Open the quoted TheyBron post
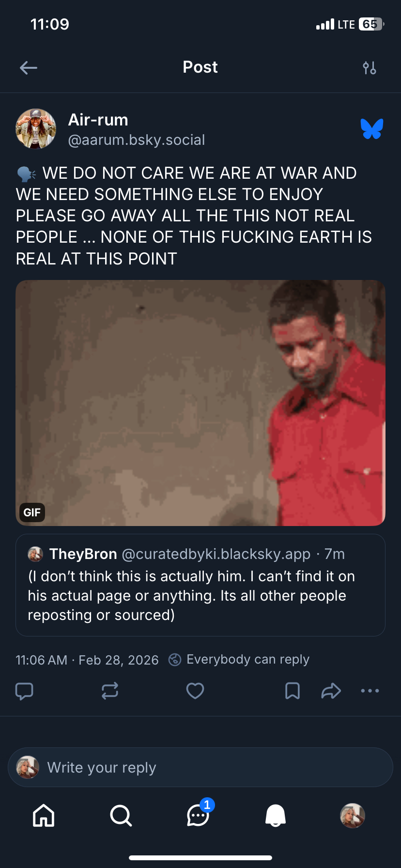 pyautogui.click(x=200, y=585)
